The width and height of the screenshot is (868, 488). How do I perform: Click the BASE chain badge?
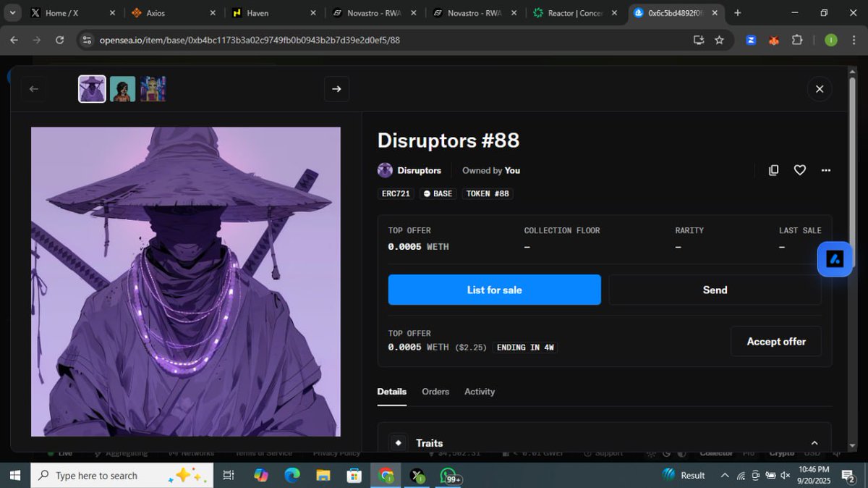[x=438, y=193]
